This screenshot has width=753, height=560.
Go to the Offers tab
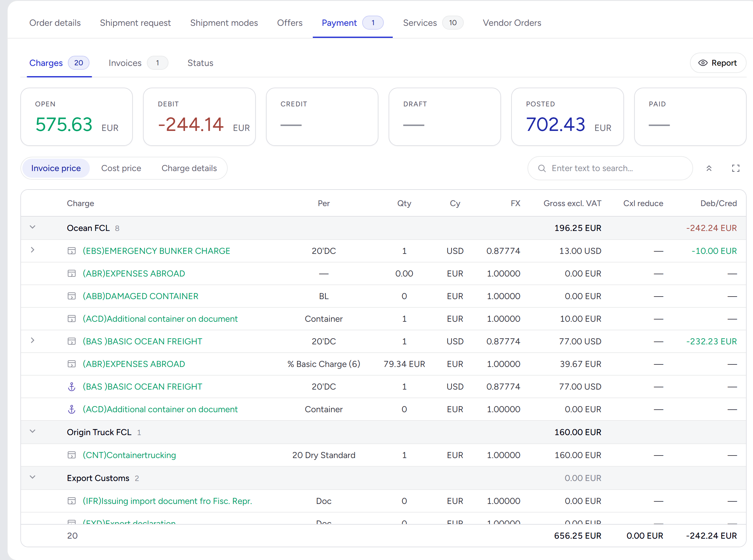pyautogui.click(x=290, y=23)
